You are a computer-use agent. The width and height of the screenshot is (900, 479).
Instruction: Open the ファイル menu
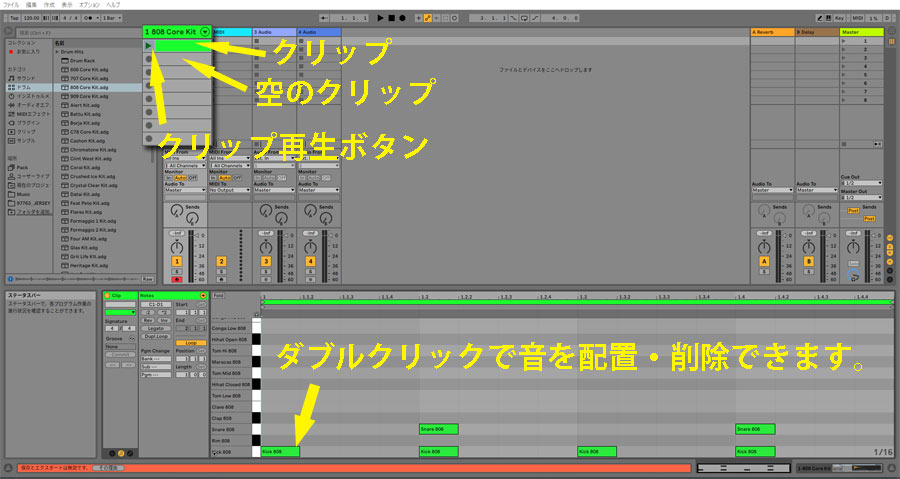[x=11, y=5]
